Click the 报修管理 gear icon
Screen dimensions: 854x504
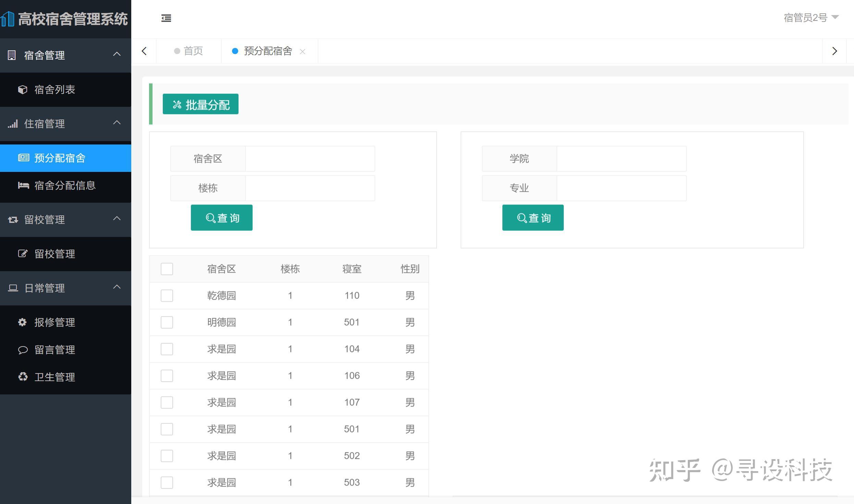click(22, 322)
